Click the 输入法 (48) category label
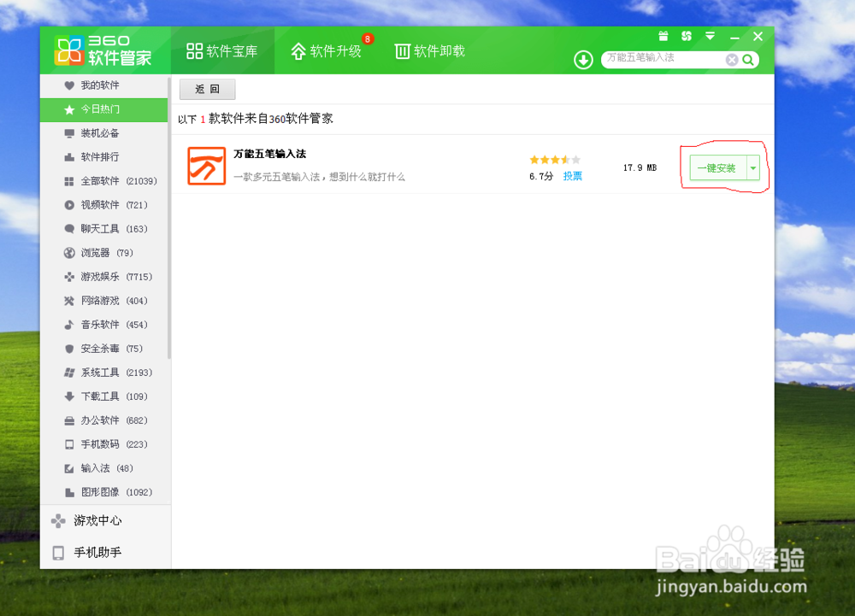Image resolution: width=855 pixels, height=616 pixels. [107, 468]
